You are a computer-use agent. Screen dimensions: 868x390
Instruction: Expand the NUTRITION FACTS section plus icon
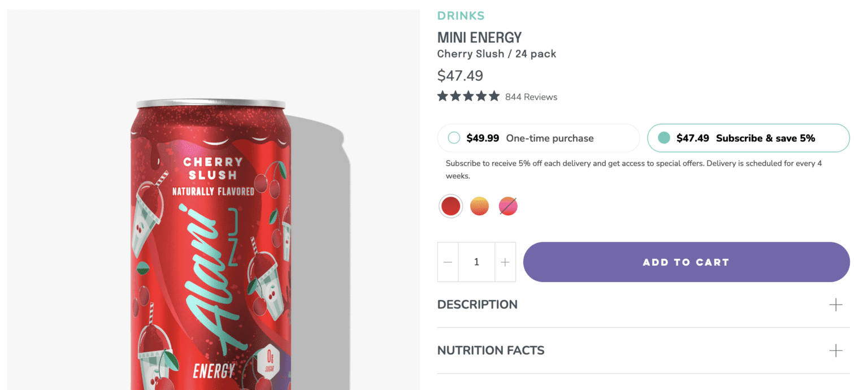pyautogui.click(x=835, y=350)
